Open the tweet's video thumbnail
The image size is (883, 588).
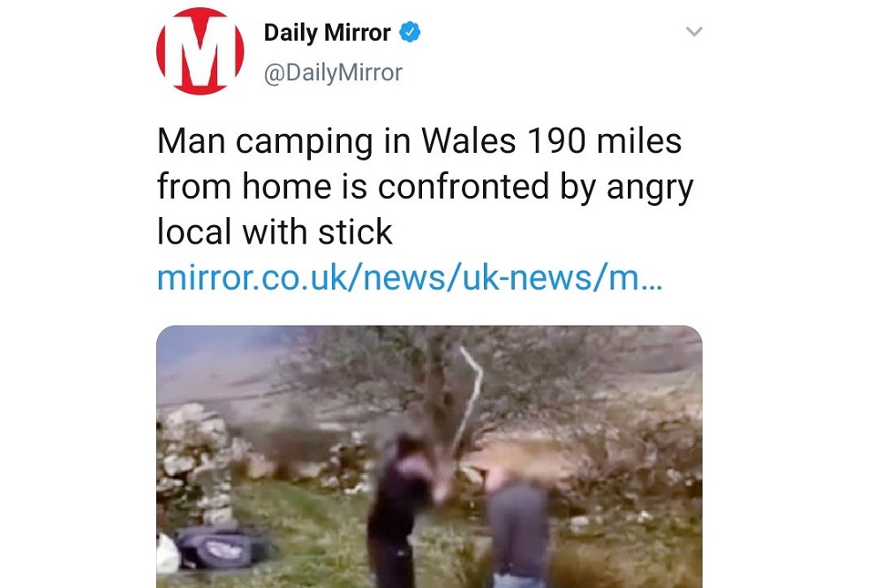click(x=429, y=456)
